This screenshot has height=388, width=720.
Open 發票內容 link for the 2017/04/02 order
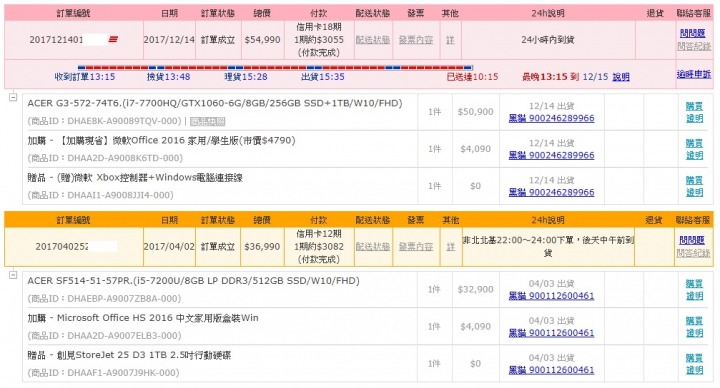click(416, 247)
